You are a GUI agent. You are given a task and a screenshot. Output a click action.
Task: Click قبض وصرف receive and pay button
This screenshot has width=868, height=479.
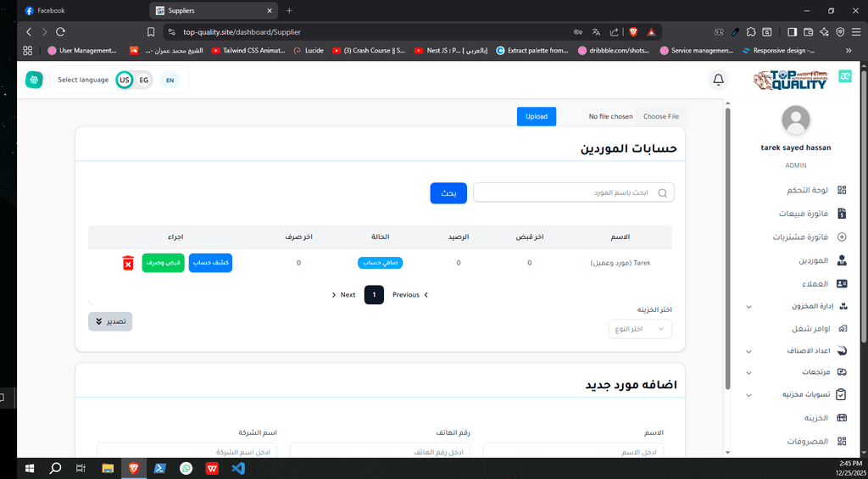point(164,263)
